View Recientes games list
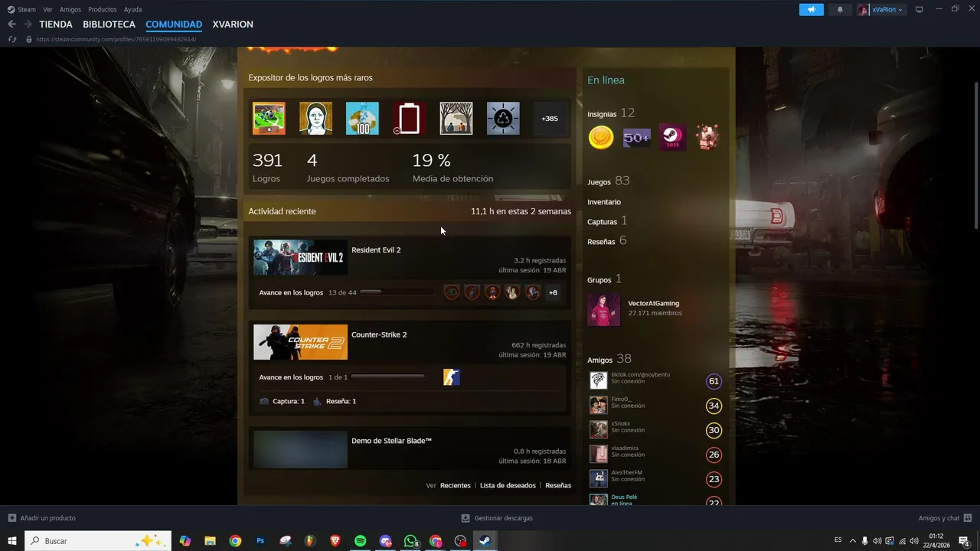Image resolution: width=980 pixels, height=551 pixels. (456, 485)
